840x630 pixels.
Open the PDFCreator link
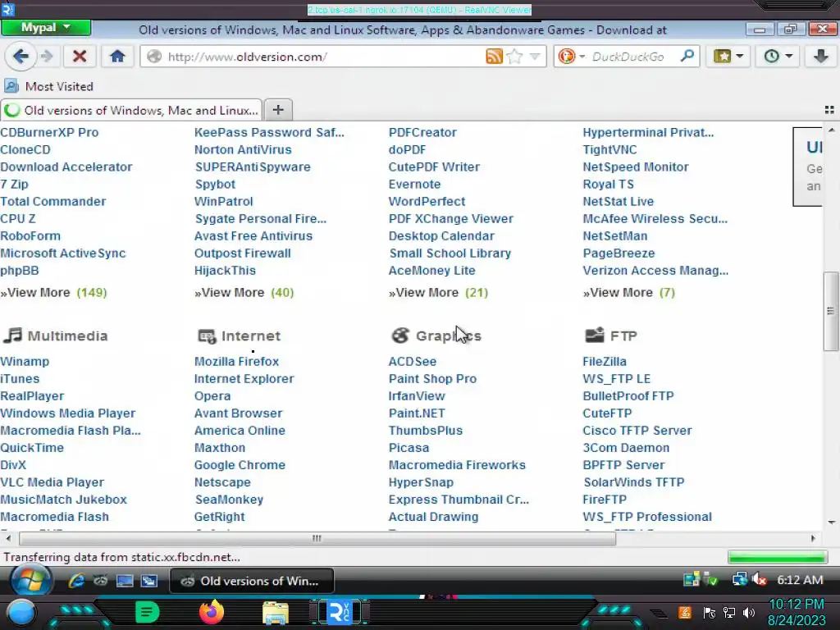click(x=422, y=132)
